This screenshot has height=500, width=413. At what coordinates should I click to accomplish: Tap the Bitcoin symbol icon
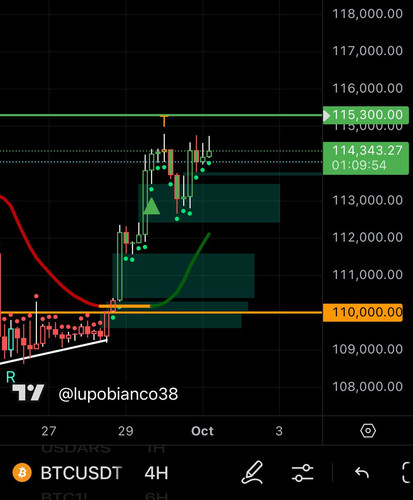(x=22, y=473)
